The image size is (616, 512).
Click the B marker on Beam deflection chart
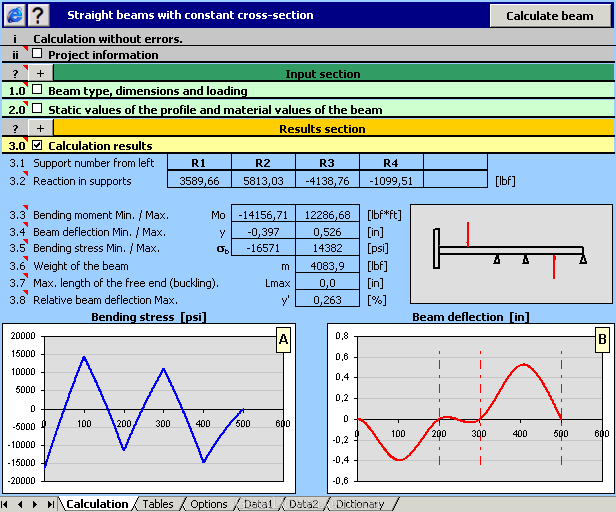[x=602, y=341]
